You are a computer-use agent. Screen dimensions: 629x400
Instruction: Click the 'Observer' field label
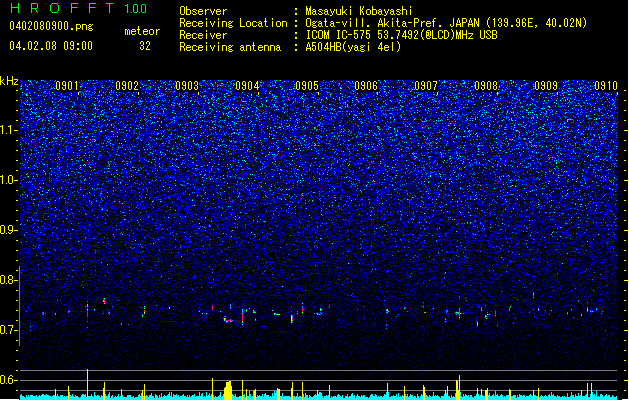click(203, 11)
